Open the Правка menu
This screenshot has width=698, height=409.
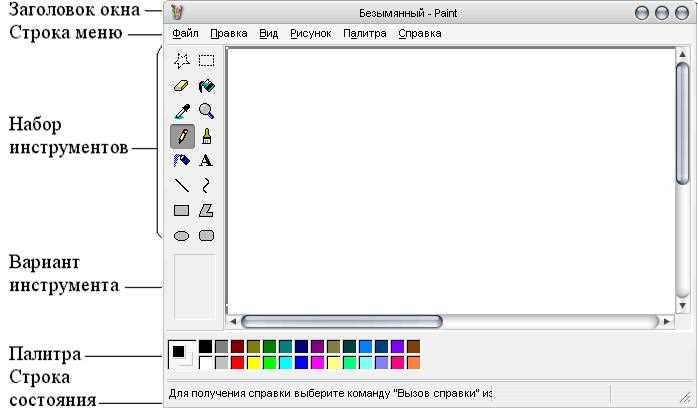click(229, 33)
